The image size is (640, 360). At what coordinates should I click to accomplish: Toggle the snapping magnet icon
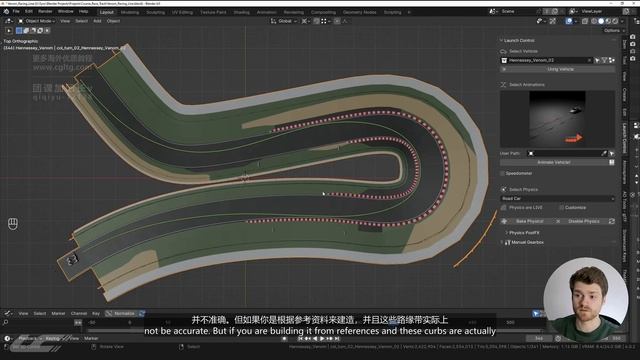click(316, 21)
